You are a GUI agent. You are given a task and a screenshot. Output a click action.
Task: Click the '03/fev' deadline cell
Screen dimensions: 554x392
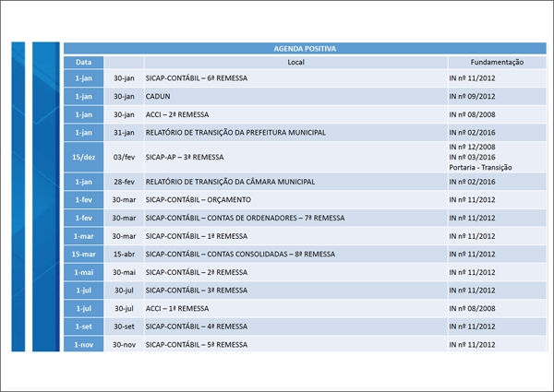pyautogui.click(x=124, y=157)
